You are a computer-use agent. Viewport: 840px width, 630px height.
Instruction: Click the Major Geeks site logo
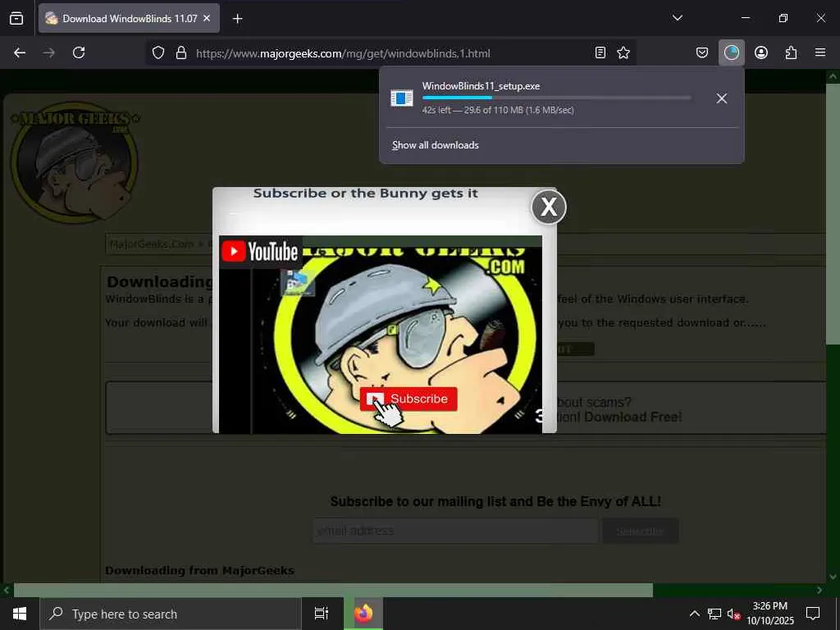tap(75, 162)
